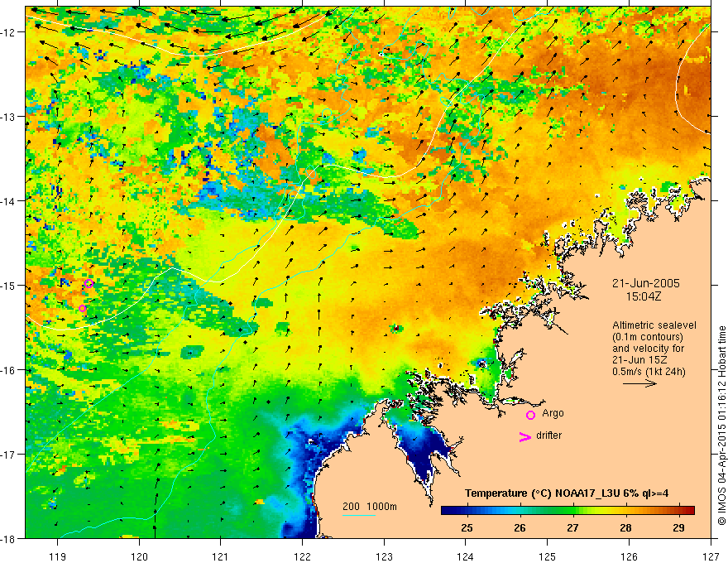The width and height of the screenshot is (728, 563).
Task: Click the latitude axis label '-16'
Action: point(9,370)
